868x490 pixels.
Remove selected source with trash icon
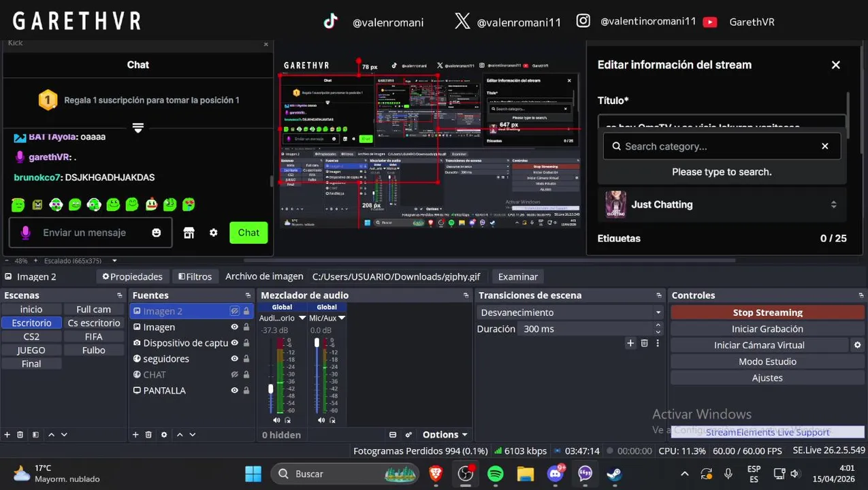(148, 434)
